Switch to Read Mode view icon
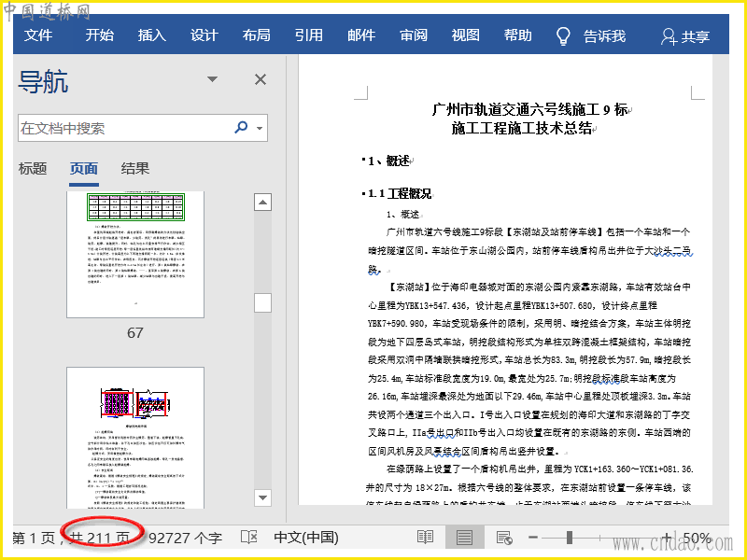This screenshot has width=747, height=560. [425, 538]
